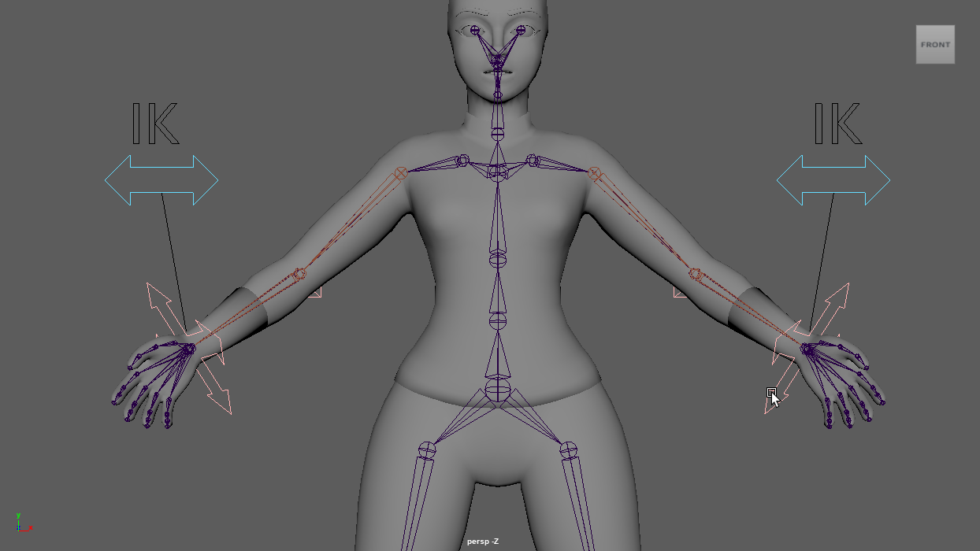Click the "IK" text label on the left
The height and width of the screenshot is (551, 980).
click(154, 124)
